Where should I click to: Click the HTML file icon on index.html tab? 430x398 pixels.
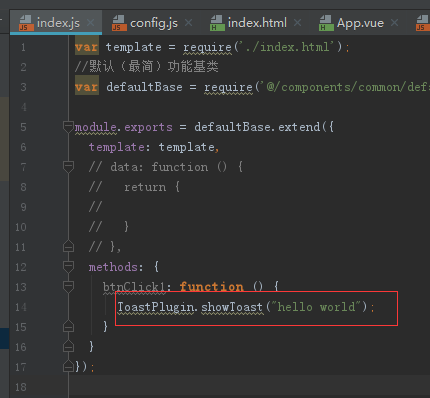(x=217, y=23)
